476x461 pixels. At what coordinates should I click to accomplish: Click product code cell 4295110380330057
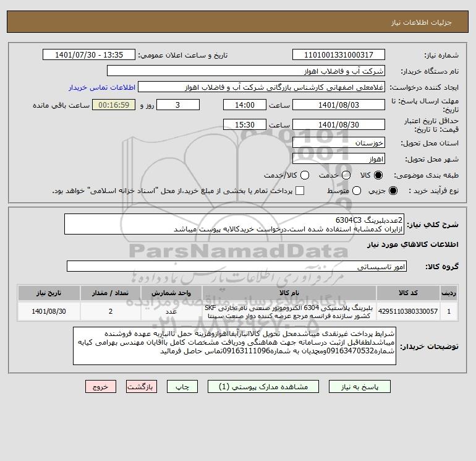tap(408, 311)
